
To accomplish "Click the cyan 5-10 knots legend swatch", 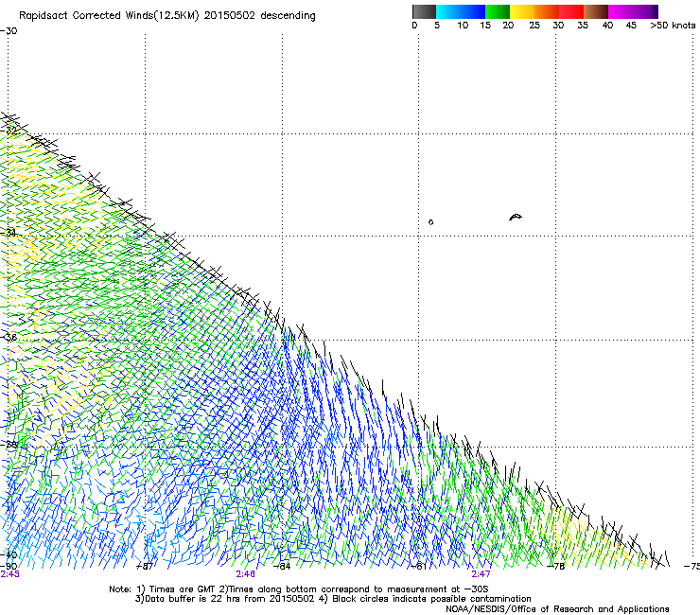I will 448,11.
